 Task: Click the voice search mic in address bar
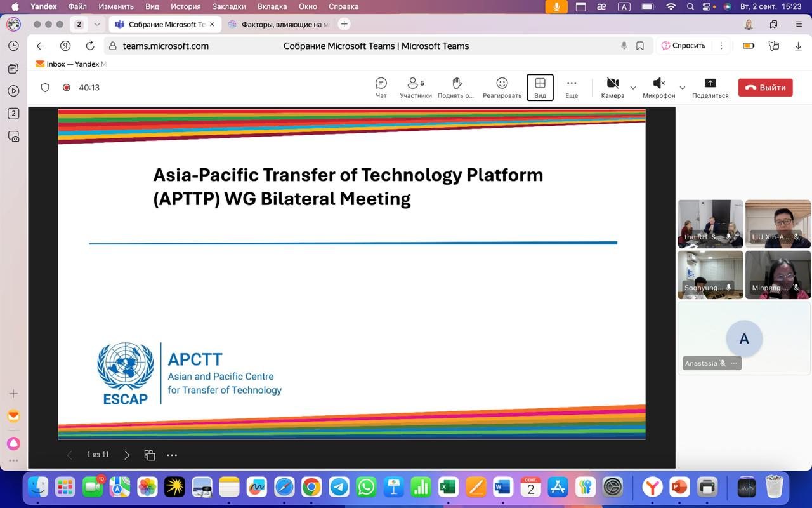tap(624, 46)
